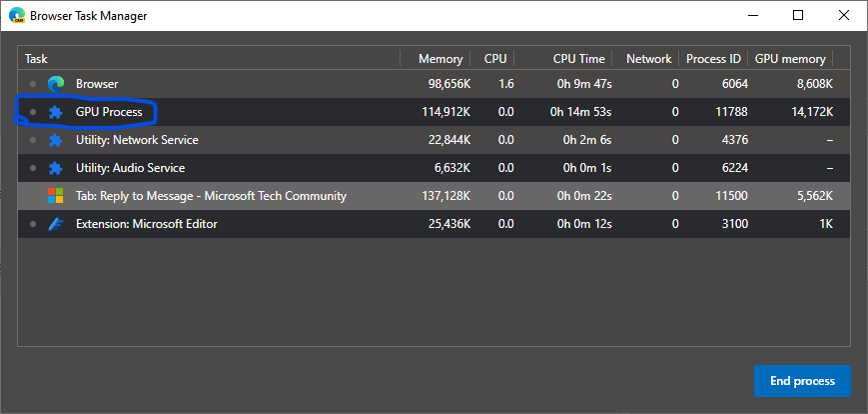
Task: Click the puzzle icon for Network Service
Action: click(56, 140)
